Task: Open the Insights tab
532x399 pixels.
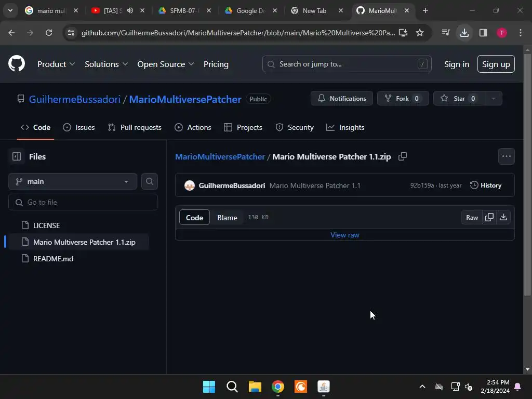Action: click(x=345, y=128)
